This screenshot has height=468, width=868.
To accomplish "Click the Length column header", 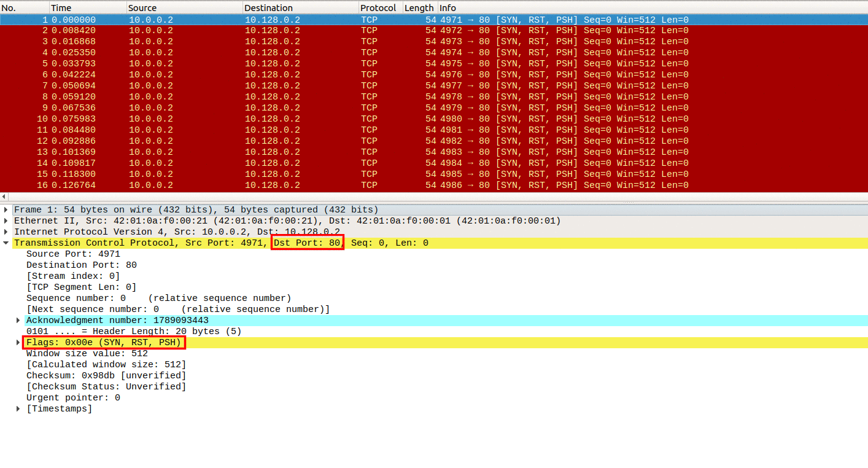I will (x=420, y=8).
